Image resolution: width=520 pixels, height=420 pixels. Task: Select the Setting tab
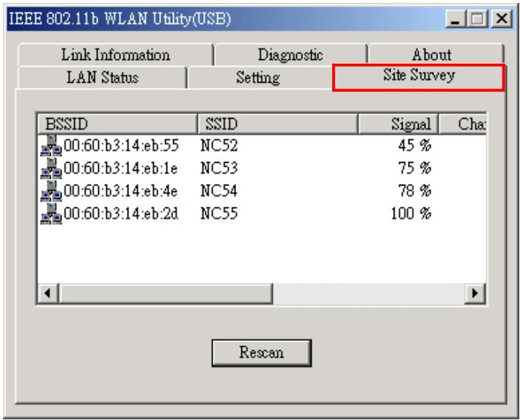258,78
